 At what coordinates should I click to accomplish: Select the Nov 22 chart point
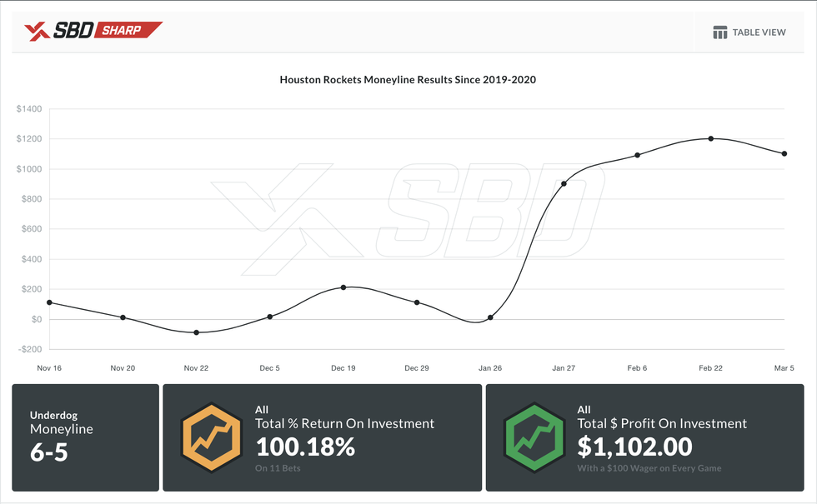[x=197, y=332]
